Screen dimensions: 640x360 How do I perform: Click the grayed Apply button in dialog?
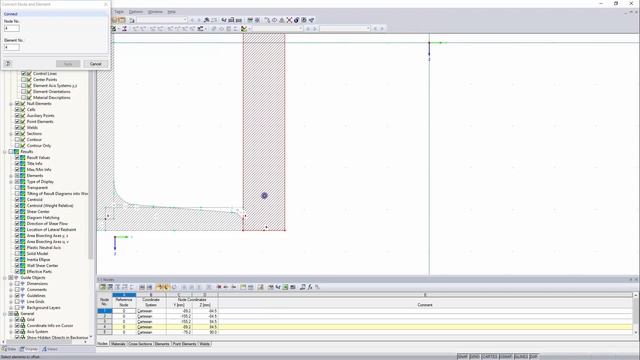68,64
